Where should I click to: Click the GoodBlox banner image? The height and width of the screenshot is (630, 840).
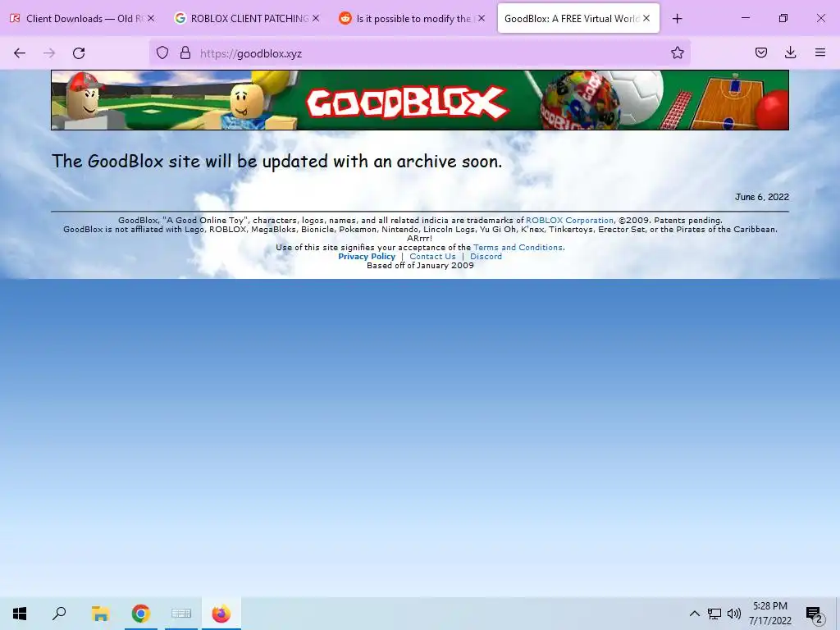pos(420,100)
